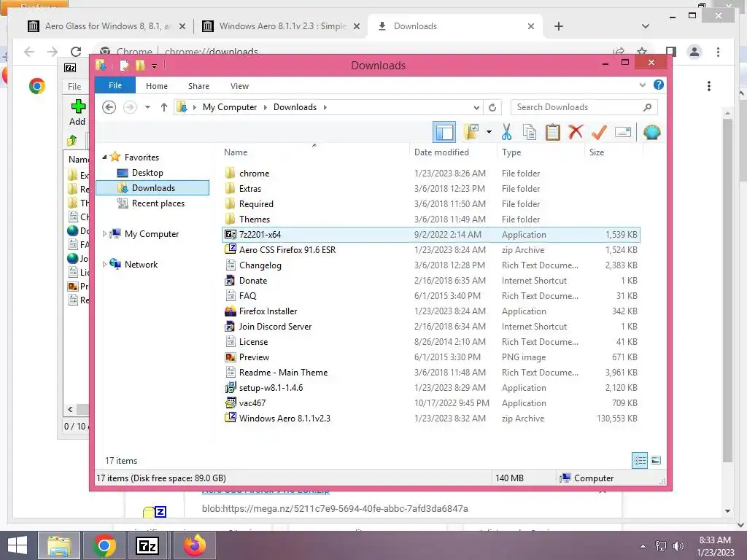Viewport: 747px width, 560px height.
Task: Click the volume speaker tray icon
Action: 678,545
